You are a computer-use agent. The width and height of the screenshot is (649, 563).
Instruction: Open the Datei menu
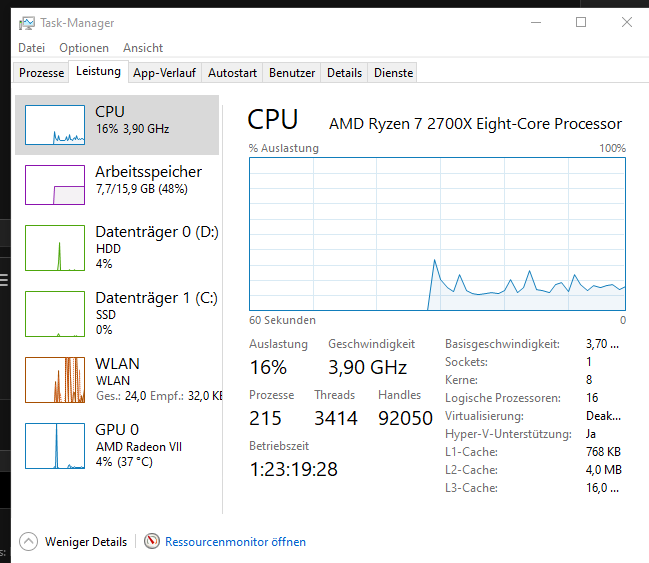[x=32, y=48]
